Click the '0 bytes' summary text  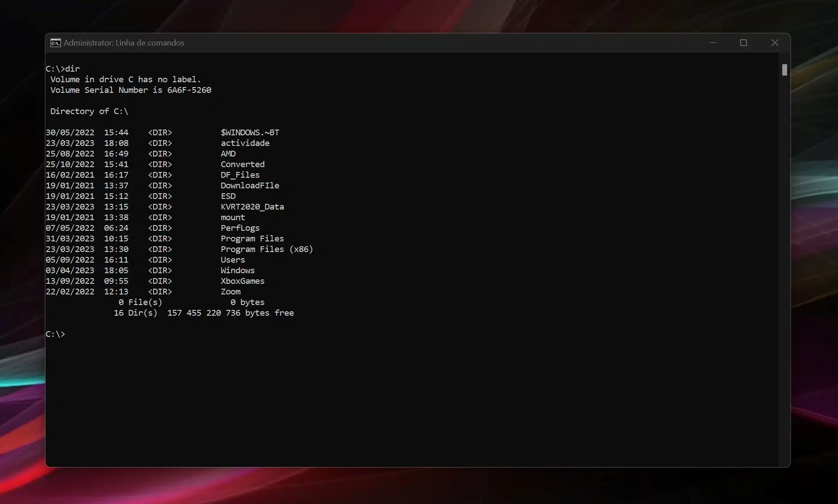click(x=247, y=302)
